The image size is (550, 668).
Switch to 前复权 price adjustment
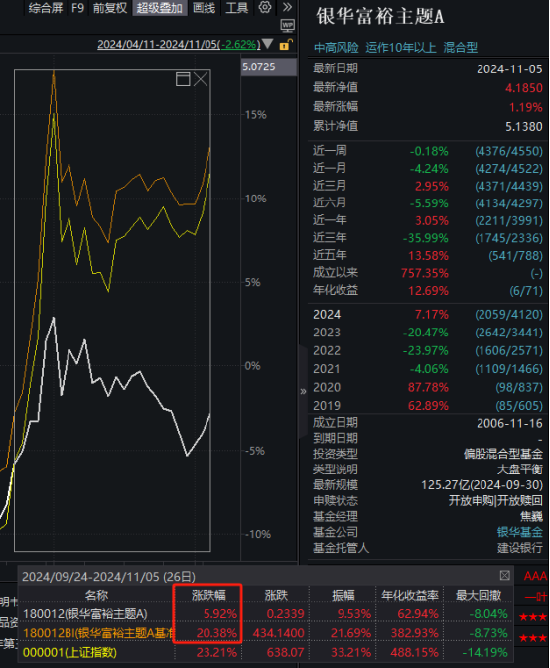pos(110,8)
